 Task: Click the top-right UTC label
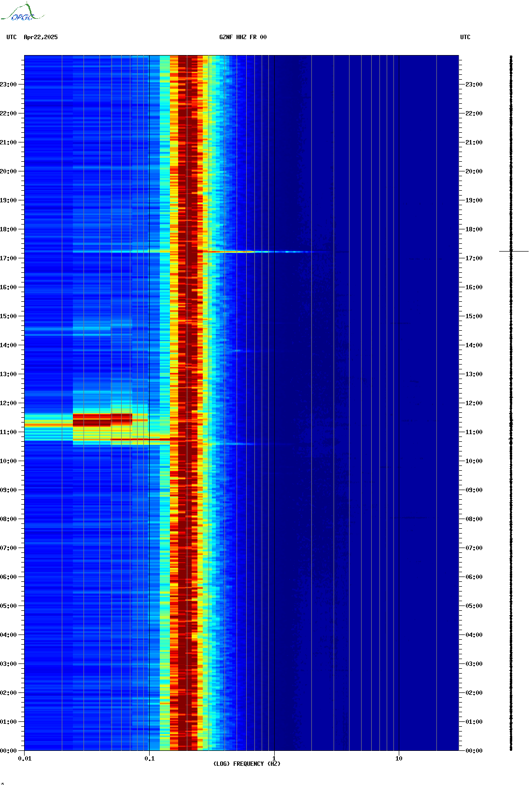click(x=465, y=37)
